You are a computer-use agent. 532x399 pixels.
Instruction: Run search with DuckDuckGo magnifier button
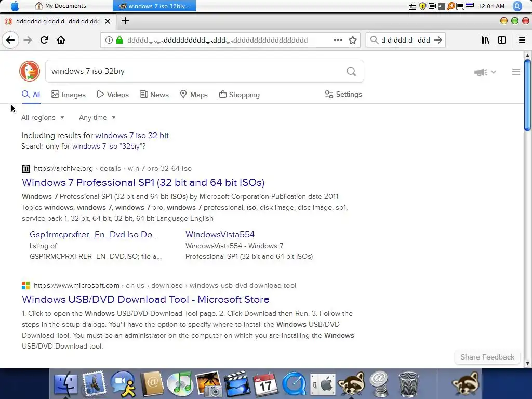pos(351,71)
